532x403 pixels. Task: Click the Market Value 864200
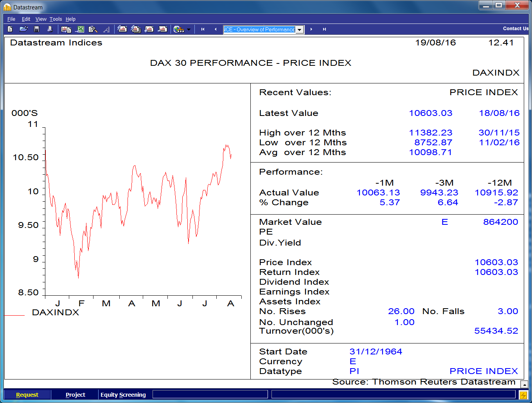click(x=501, y=222)
